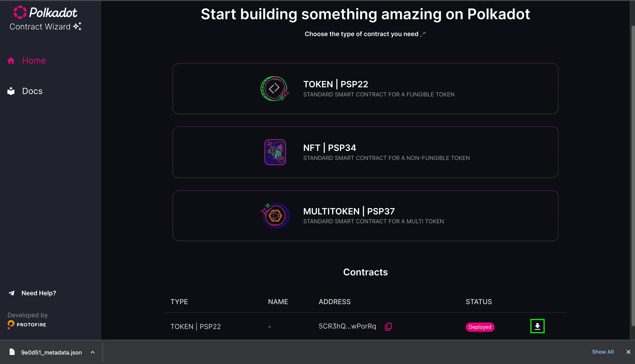Choose the NFT | PSP34 contract card
Screen dimensions: 635x364
pos(365,152)
